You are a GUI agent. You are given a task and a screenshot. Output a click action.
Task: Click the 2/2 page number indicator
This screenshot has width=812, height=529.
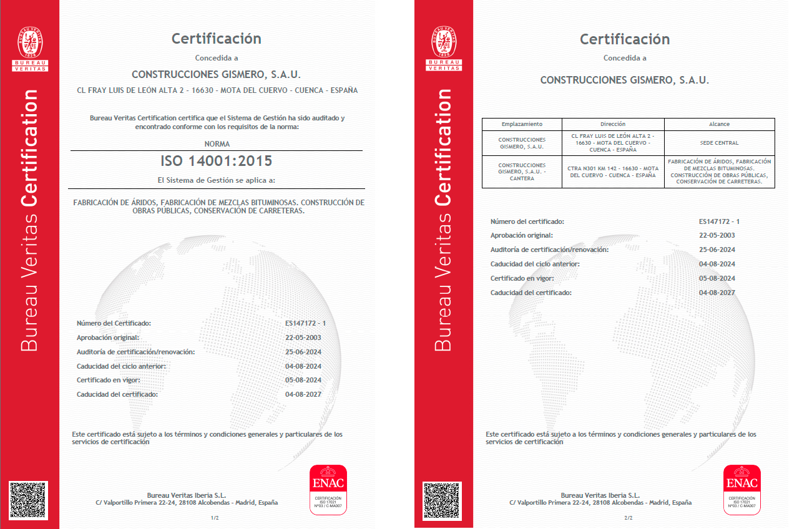click(628, 518)
